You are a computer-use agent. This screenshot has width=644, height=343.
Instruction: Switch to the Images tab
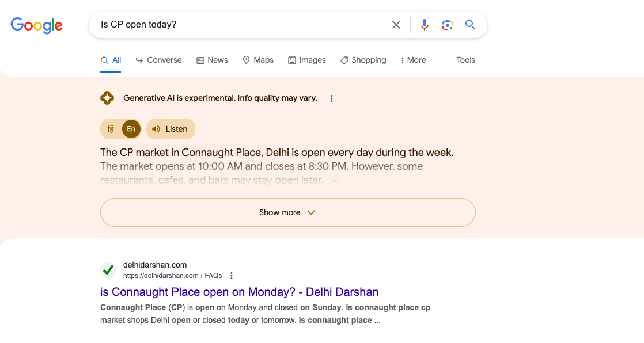click(x=307, y=60)
